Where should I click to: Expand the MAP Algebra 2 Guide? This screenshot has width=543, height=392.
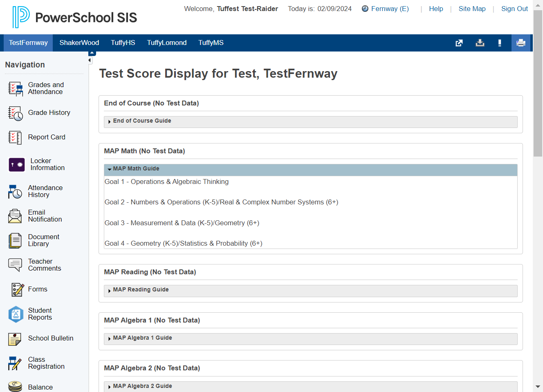(310, 386)
